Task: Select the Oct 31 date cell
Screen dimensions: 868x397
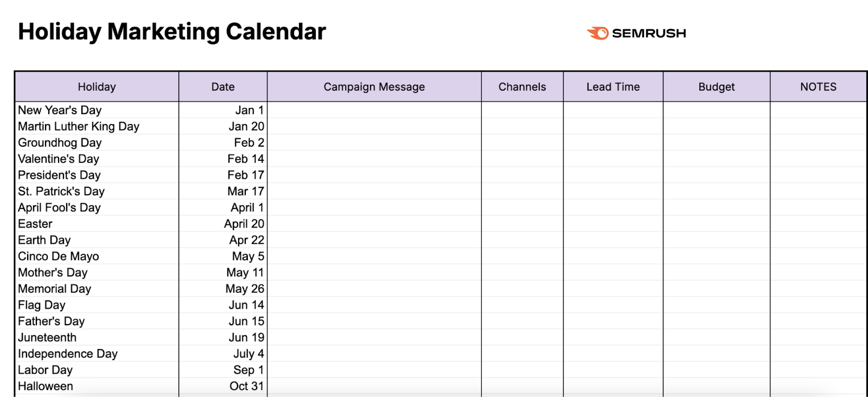Action: pos(246,386)
